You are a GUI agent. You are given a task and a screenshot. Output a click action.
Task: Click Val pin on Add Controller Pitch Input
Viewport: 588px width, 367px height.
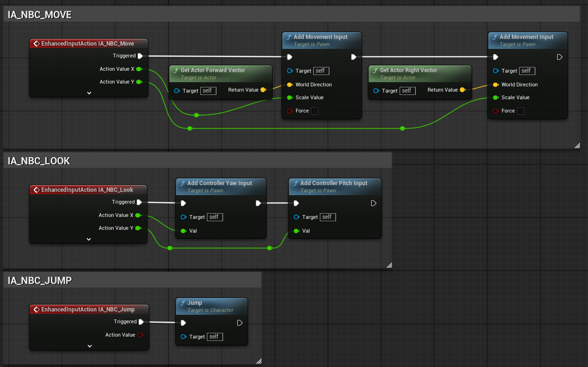click(296, 231)
